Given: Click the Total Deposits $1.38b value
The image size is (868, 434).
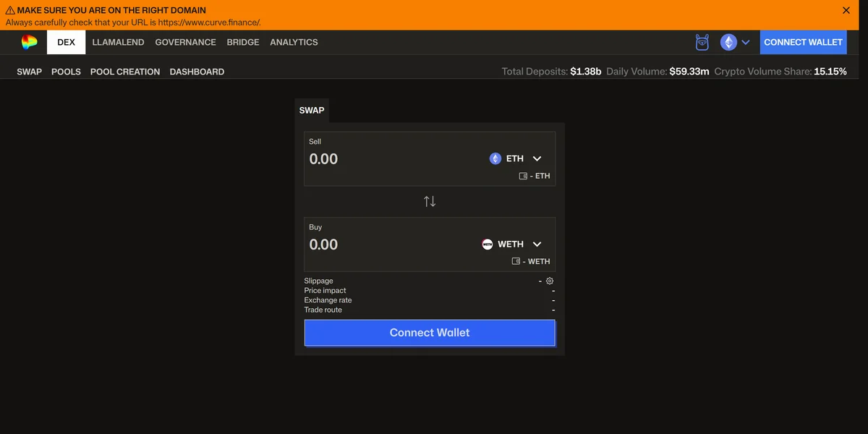Looking at the screenshot, I should (586, 72).
